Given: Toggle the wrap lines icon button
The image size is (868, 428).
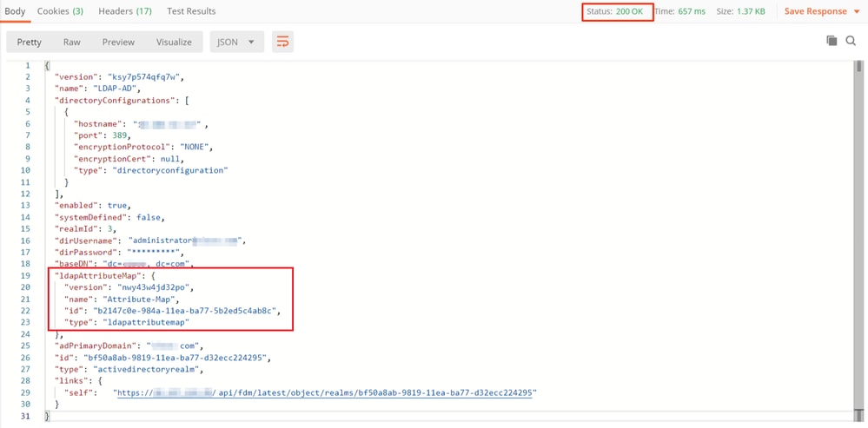Looking at the screenshot, I should click(282, 42).
